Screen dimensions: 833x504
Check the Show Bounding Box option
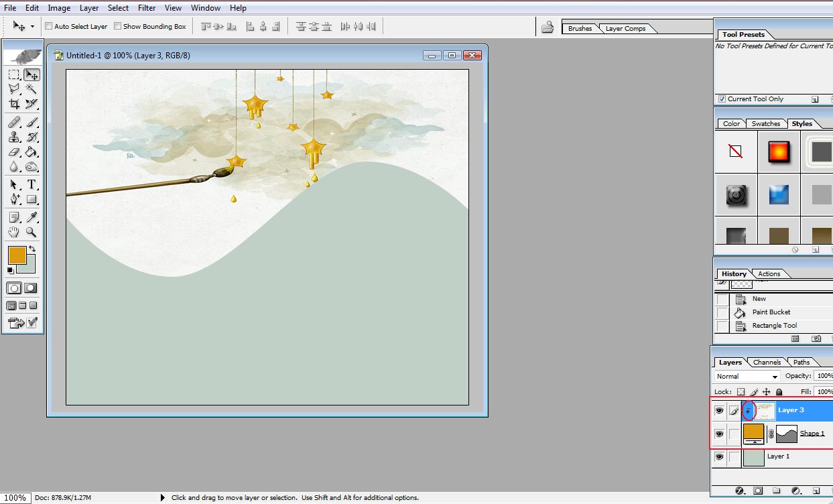click(x=117, y=26)
